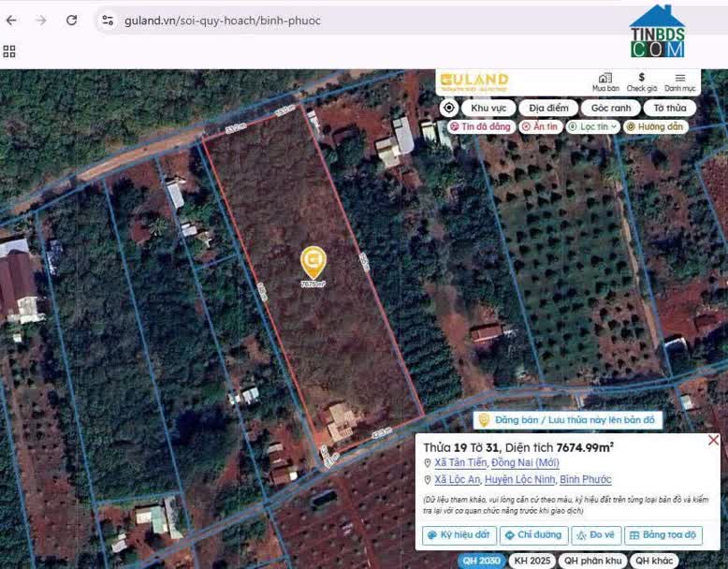Click the locate-me crosshair icon
This screenshot has width=728, height=569.
coord(448,108)
